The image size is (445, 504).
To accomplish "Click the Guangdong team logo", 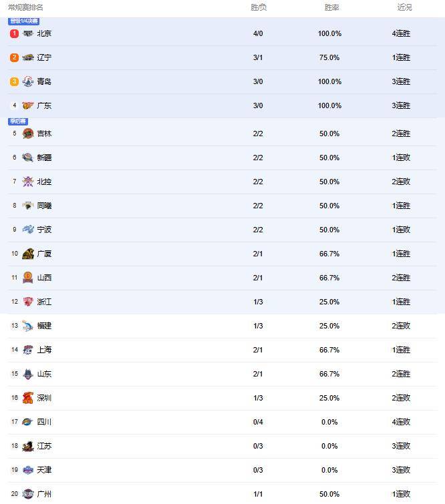I will click(27, 105).
